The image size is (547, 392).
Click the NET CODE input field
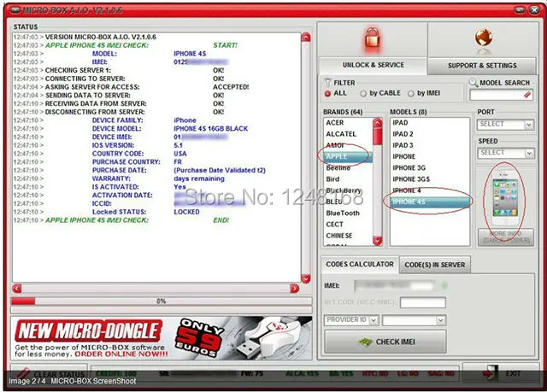point(423,302)
